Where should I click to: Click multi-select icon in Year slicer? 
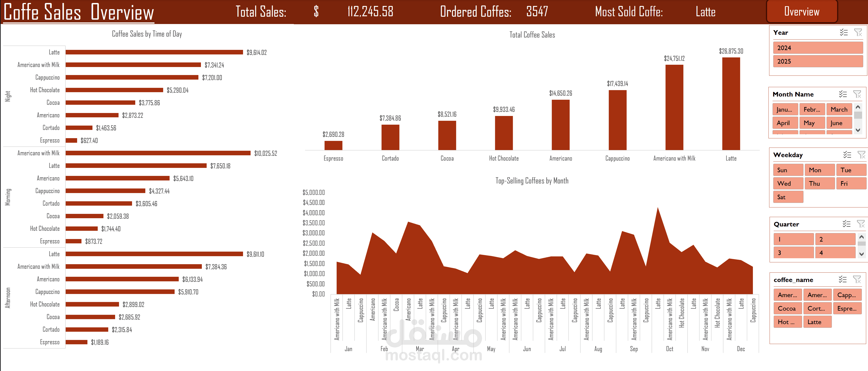pyautogui.click(x=844, y=32)
